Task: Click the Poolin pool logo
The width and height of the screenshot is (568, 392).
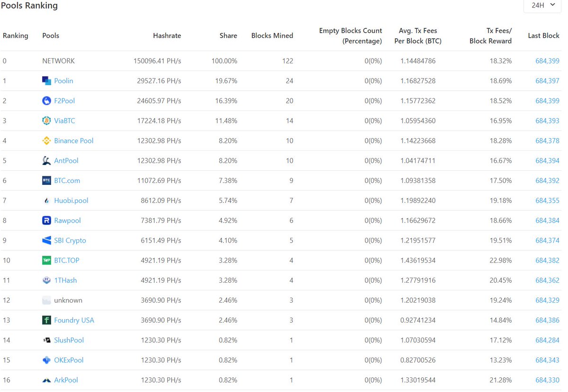Action: tap(46, 80)
